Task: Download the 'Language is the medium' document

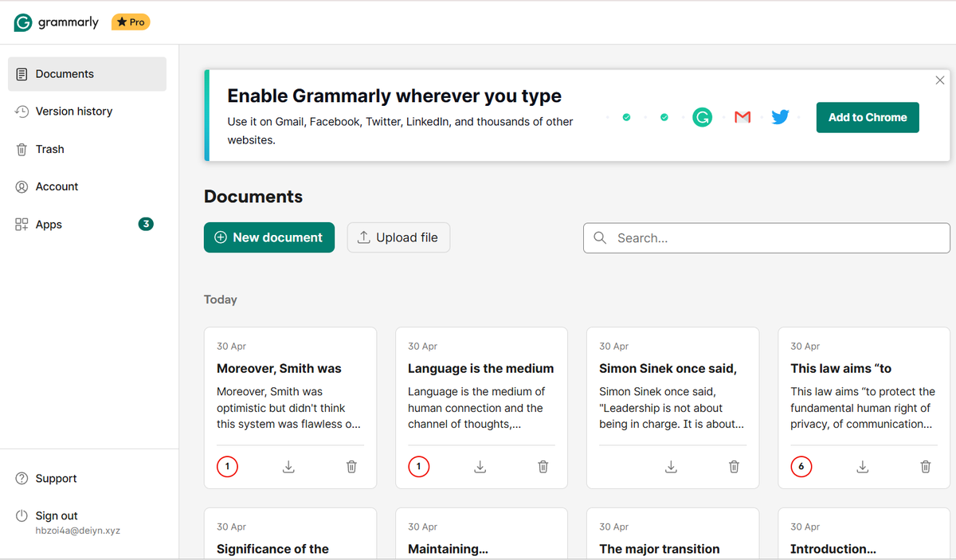Action: (x=480, y=467)
